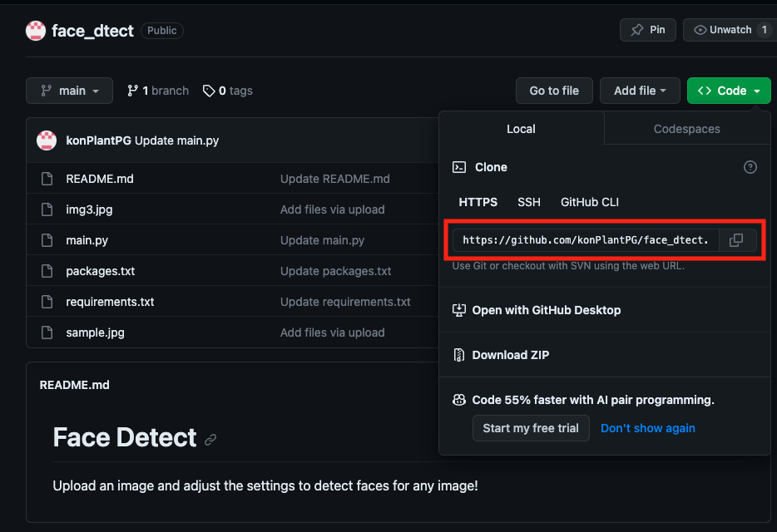Screen dimensions: 777x532
Task: Click the repository owner avatar beside face_dtect
Action: click(36, 31)
